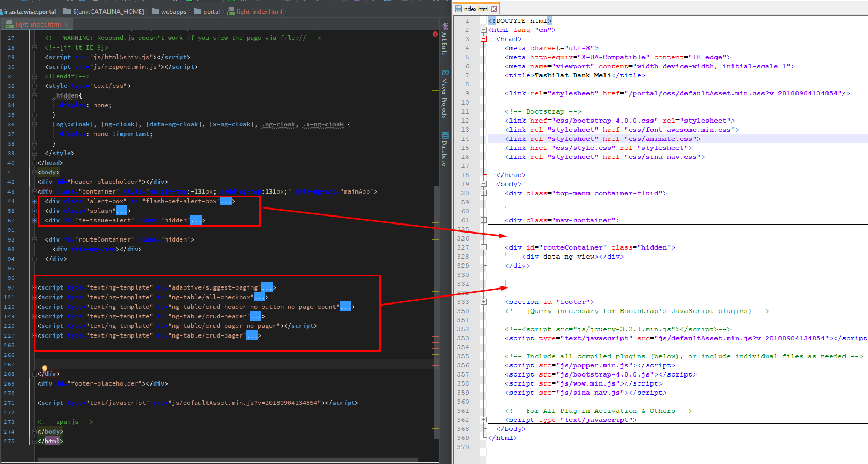Click the IntelliJ vertical scrollbar thumb

point(436,312)
